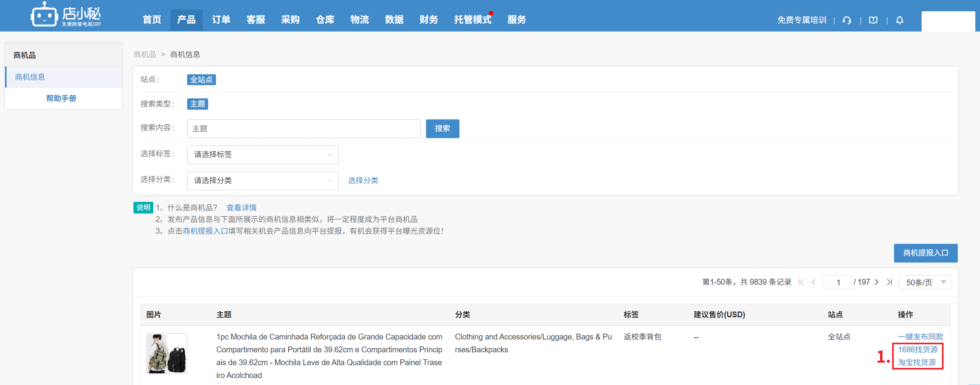Open the 托管模式 menu
Screen dimensions: 980x385
pyautogui.click(x=472, y=20)
